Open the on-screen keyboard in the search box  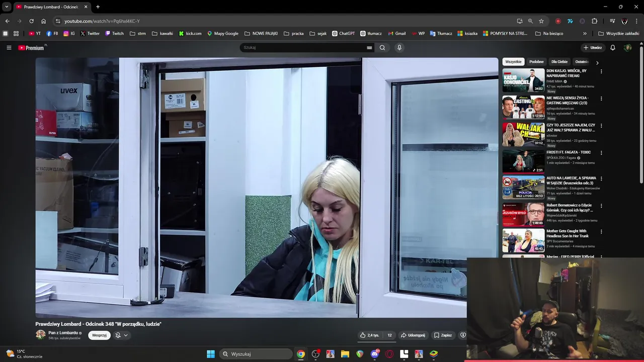point(369,48)
